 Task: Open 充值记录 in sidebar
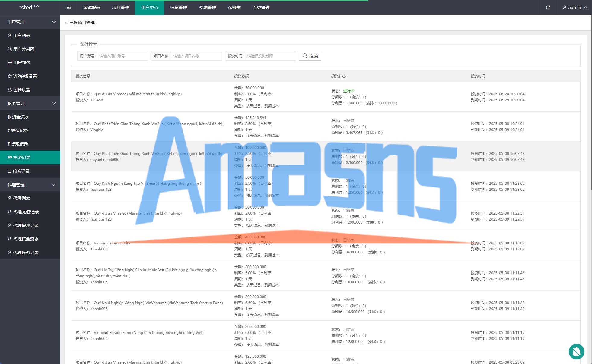click(19, 130)
